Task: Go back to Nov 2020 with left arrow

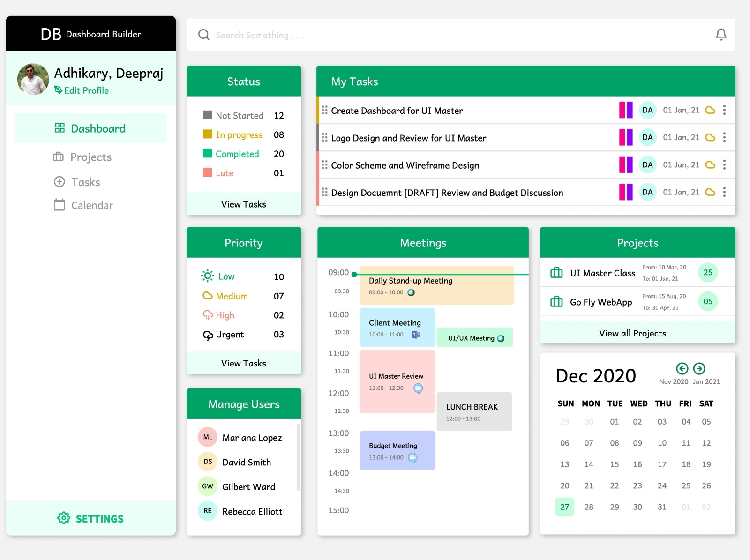Action: [x=682, y=369]
